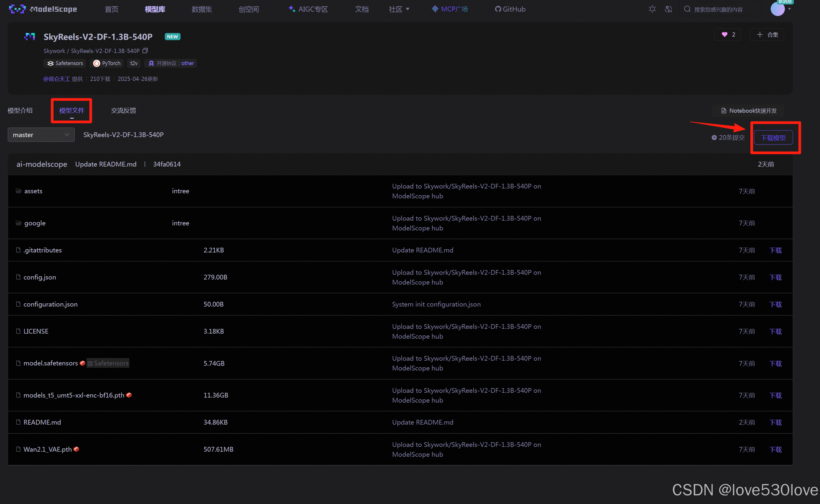Click the language switch icon
This screenshot has height=504, width=820.
tap(668, 9)
